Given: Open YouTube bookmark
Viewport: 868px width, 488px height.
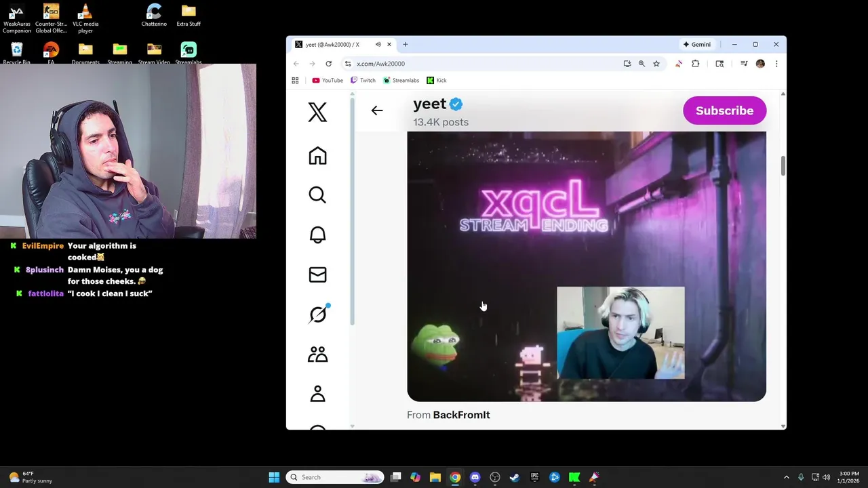Looking at the screenshot, I should pos(328,80).
